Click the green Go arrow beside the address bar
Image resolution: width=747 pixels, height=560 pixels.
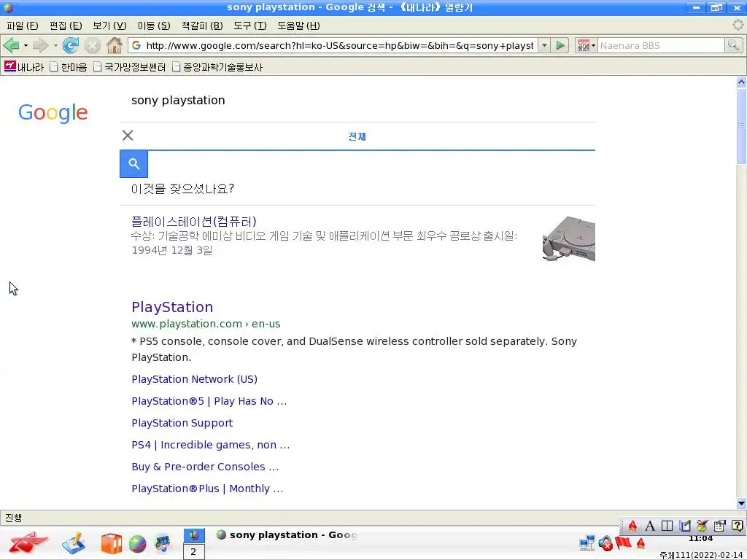[x=561, y=46]
